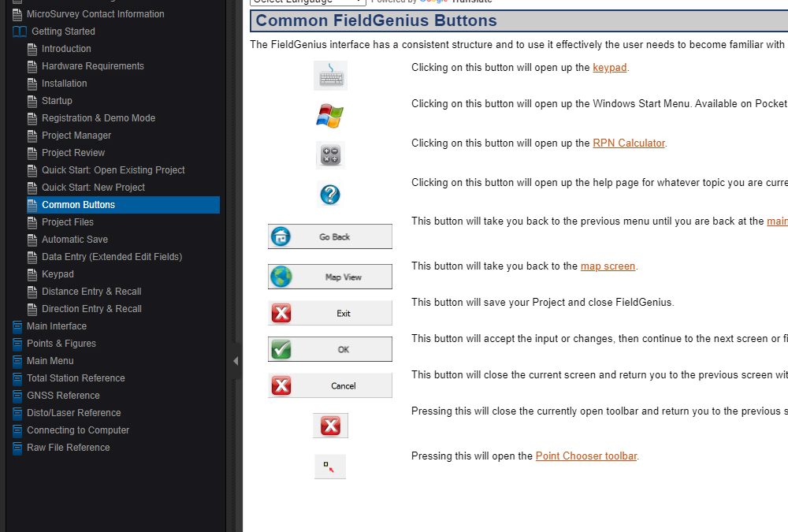The height and width of the screenshot is (532, 788).
Task: Click the standalone red X close toolbar icon
Action: tap(330, 426)
